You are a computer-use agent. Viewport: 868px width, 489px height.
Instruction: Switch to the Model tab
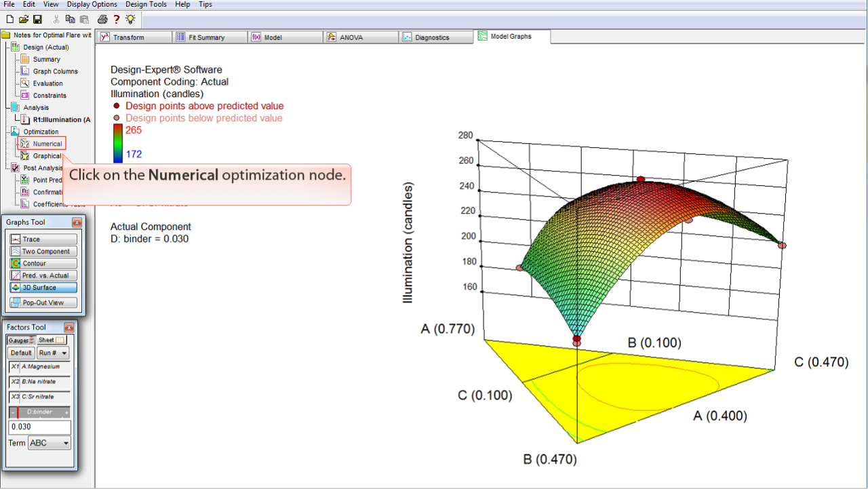coord(285,37)
